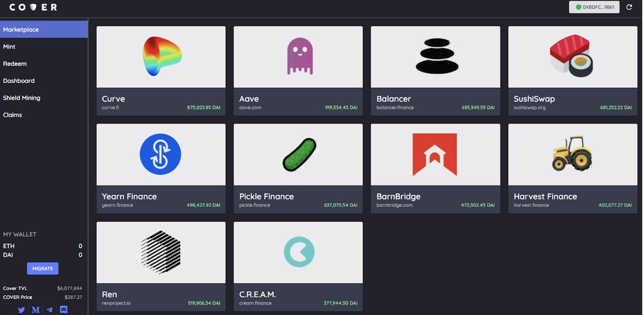Click the Yearn Finance blue logo

tap(160, 154)
